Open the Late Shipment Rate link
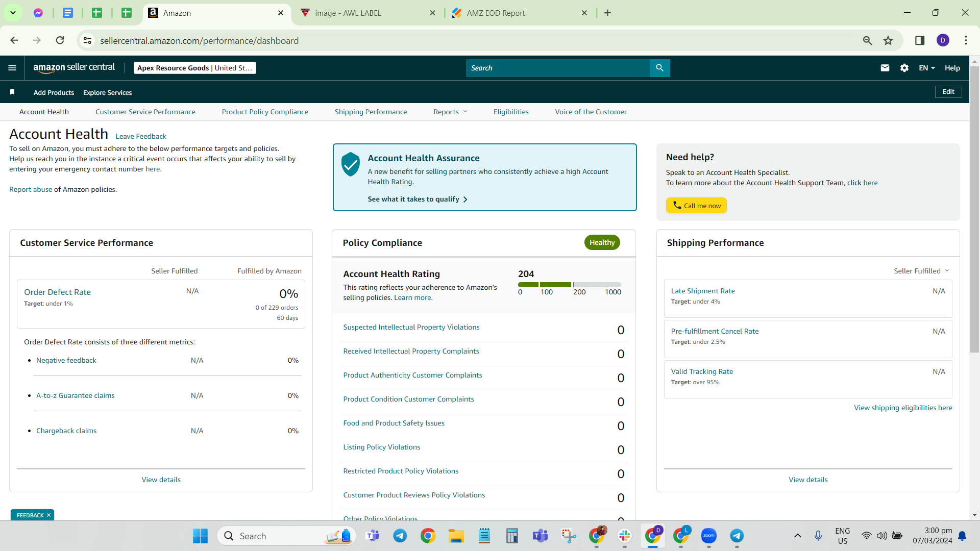Screen dimensions: 980x551 tap(703, 291)
